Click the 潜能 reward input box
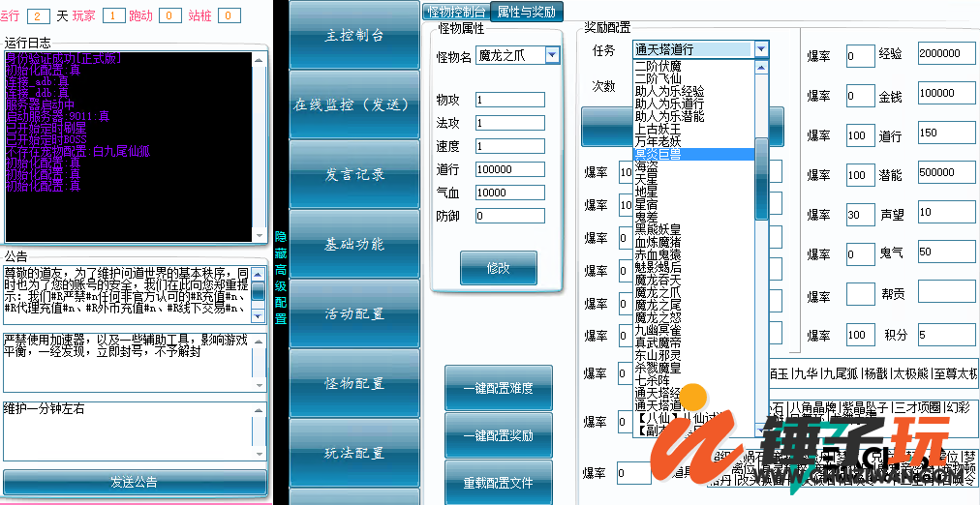This screenshot has width=980, height=505. (946, 175)
